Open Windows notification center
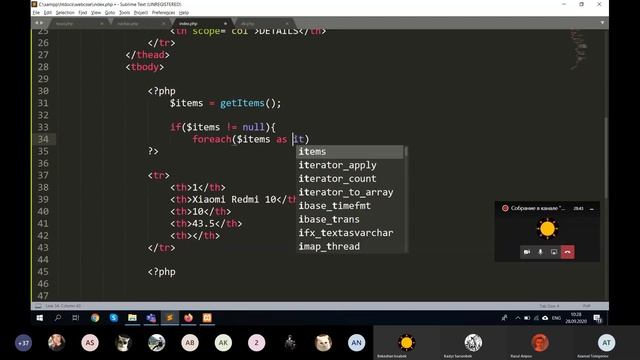Image resolution: width=640 pixels, height=360 pixels. pyautogui.click(x=598, y=318)
